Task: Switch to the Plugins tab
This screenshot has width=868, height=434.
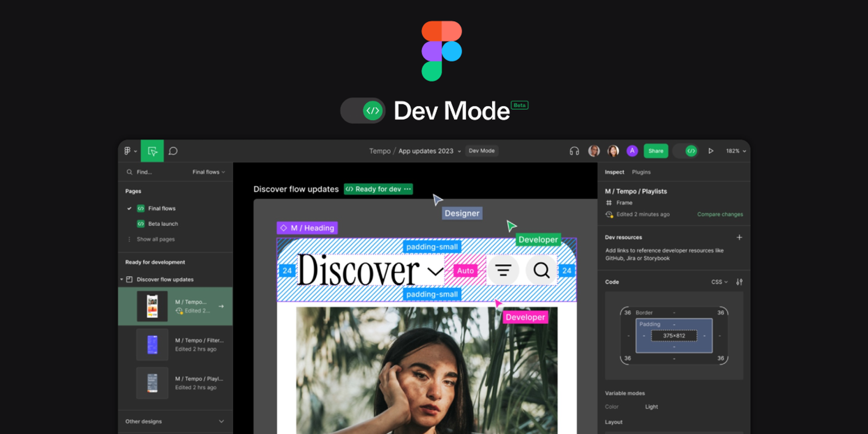Action: [642, 172]
